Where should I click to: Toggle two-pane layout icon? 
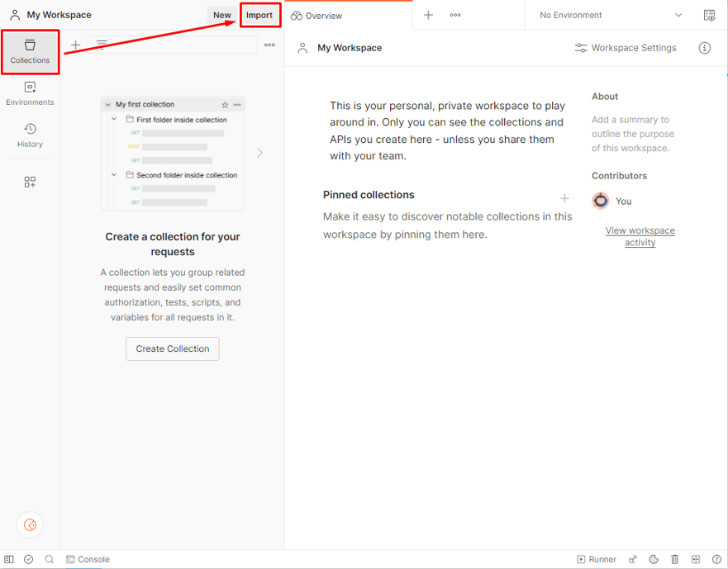pos(696,559)
